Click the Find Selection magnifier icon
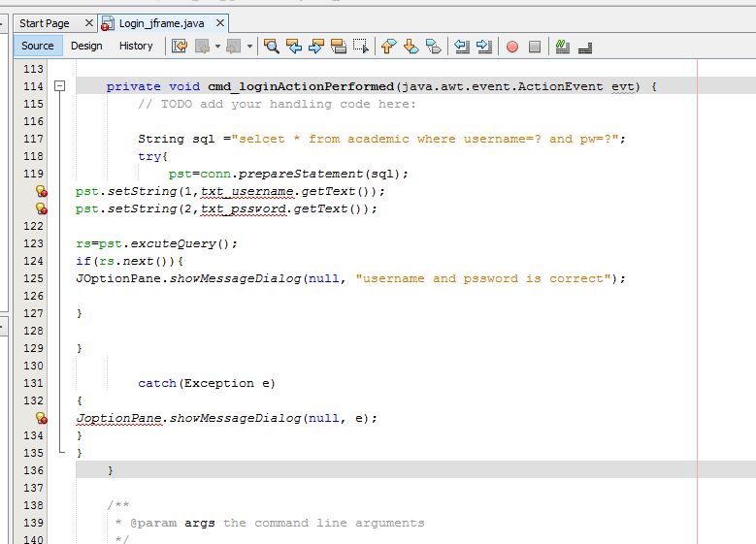This screenshot has width=756, height=544. pyautogui.click(x=271, y=47)
